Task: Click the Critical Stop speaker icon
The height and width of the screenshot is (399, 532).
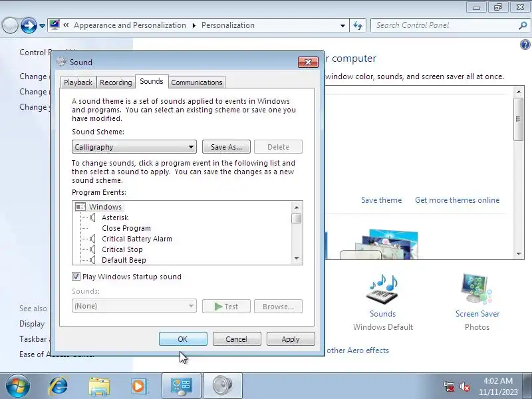Action: [x=92, y=249]
